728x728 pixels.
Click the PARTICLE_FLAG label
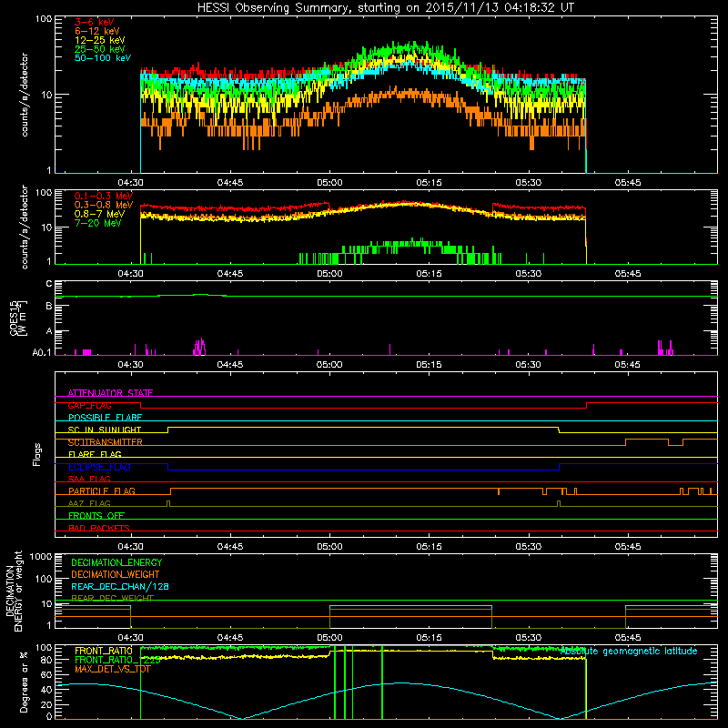click(102, 491)
